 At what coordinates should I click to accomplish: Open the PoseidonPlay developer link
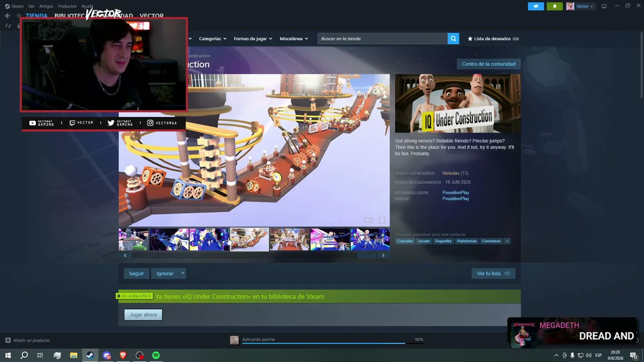pos(456,193)
